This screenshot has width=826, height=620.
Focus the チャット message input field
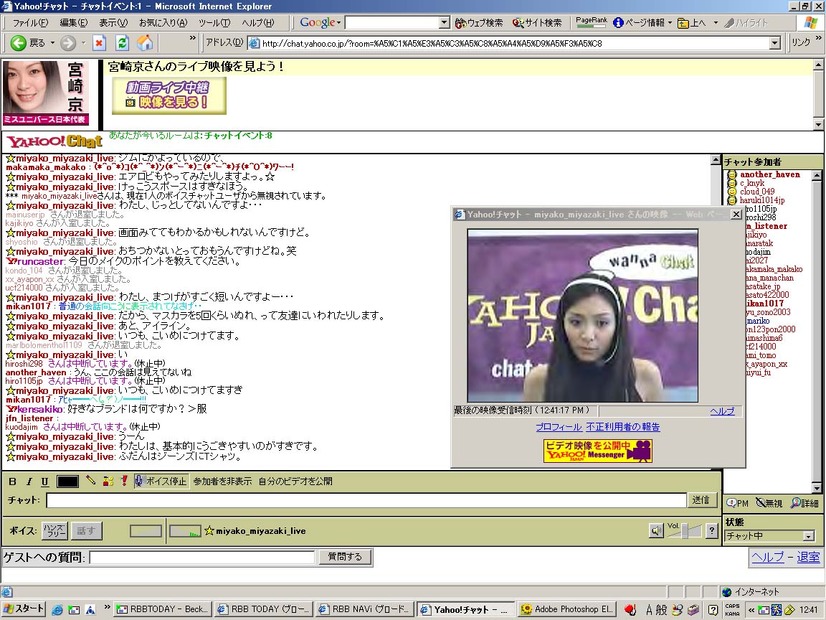click(x=366, y=500)
